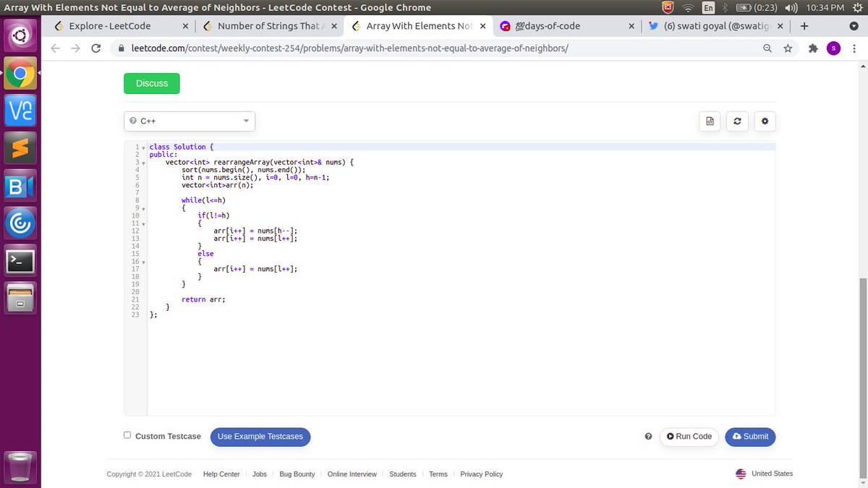Open the Terms footer link
868x488 pixels.
[x=438, y=474]
